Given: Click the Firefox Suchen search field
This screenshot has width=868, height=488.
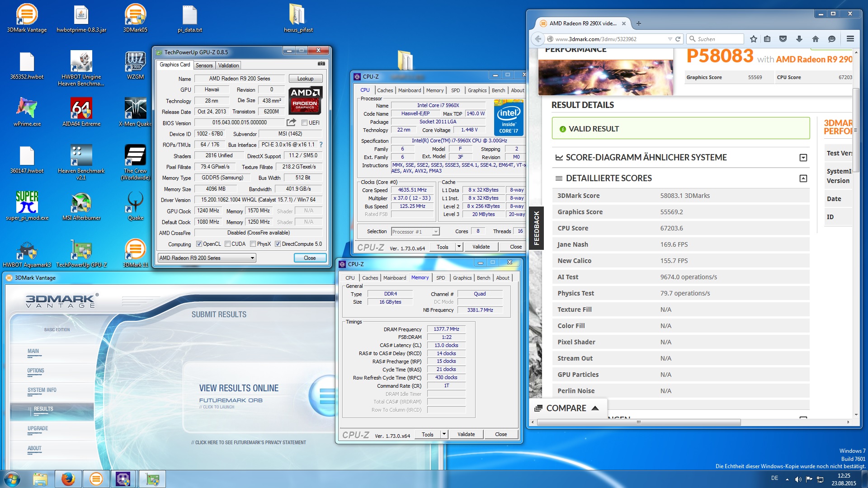Looking at the screenshot, I should 716,39.
